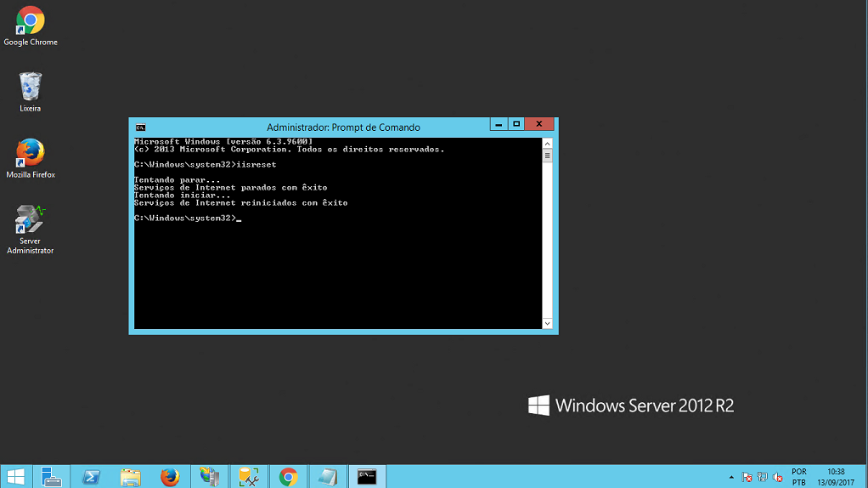Click the console scrollbar down arrow
Image resolution: width=868 pixels, height=488 pixels.
click(548, 323)
